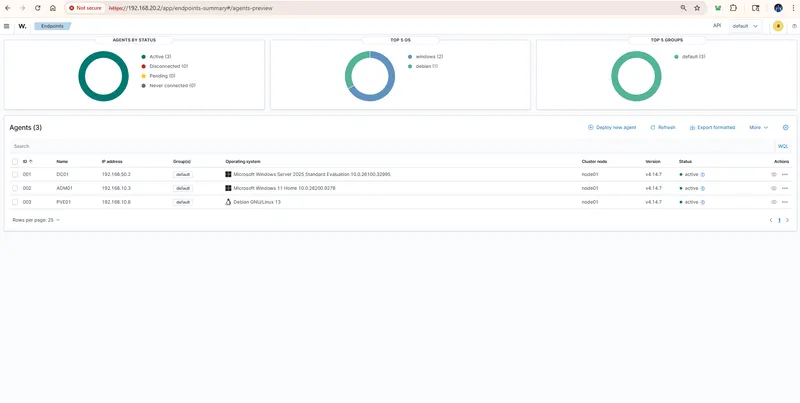Open table settings gear icon
The image size is (800, 403).
click(786, 128)
